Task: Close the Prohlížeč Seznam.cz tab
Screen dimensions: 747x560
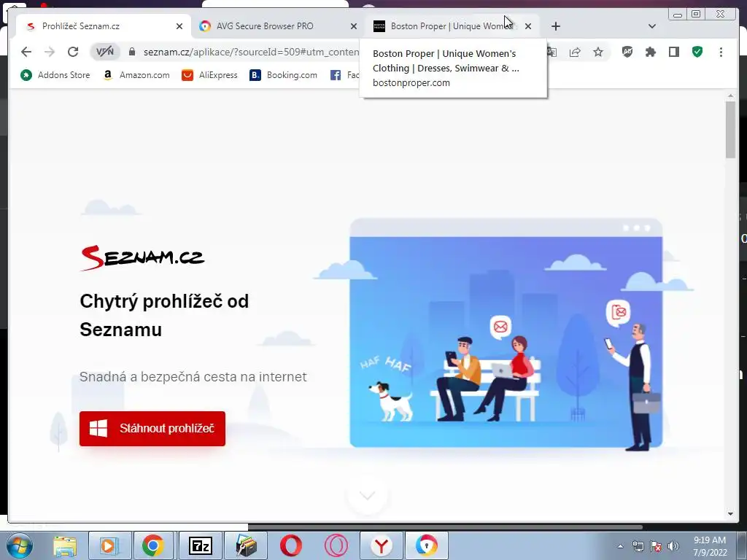Action: 179,26
